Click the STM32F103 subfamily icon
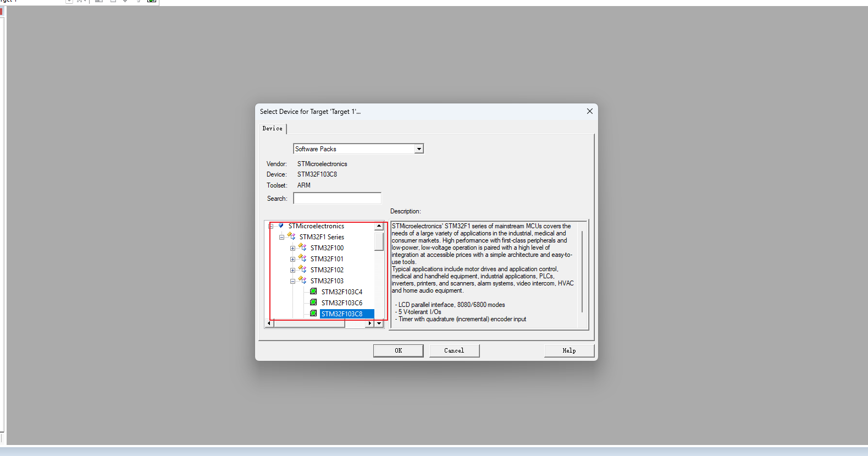Viewport: 868px width, 456px height. tap(302, 281)
